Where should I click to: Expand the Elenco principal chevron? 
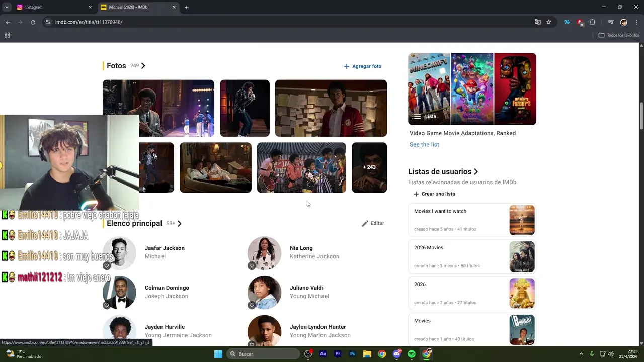point(180,223)
